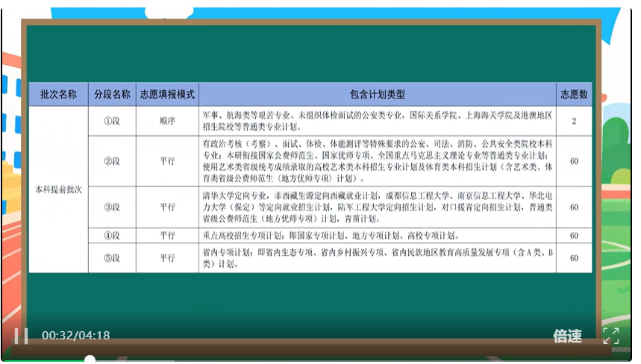Click 60 in the ⑤段 row
The image size is (641, 364).
coord(574,258)
